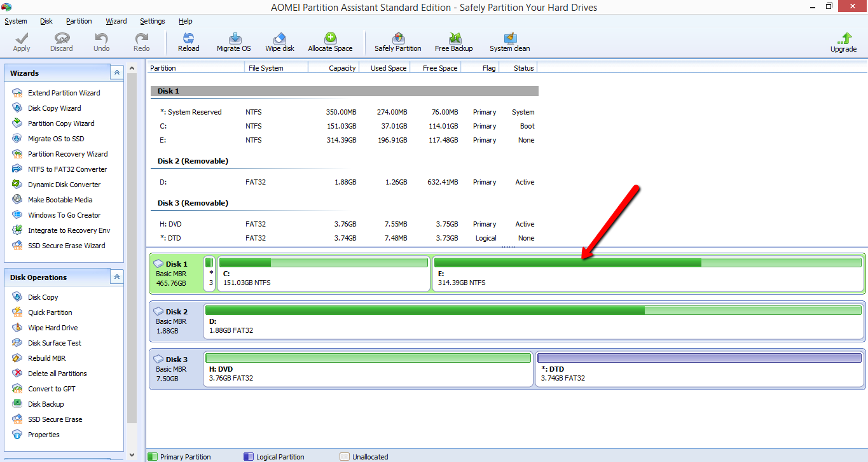The height and width of the screenshot is (462, 868).
Task: Open the System menu
Action: tap(16, 21)
